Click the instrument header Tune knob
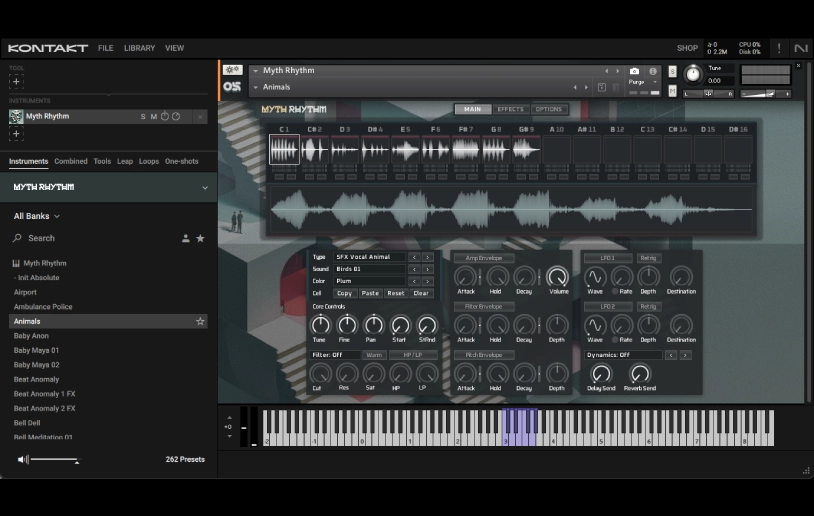Image resolution: width=814 pixels, height=516 pixels. click(x=693, y=75)
